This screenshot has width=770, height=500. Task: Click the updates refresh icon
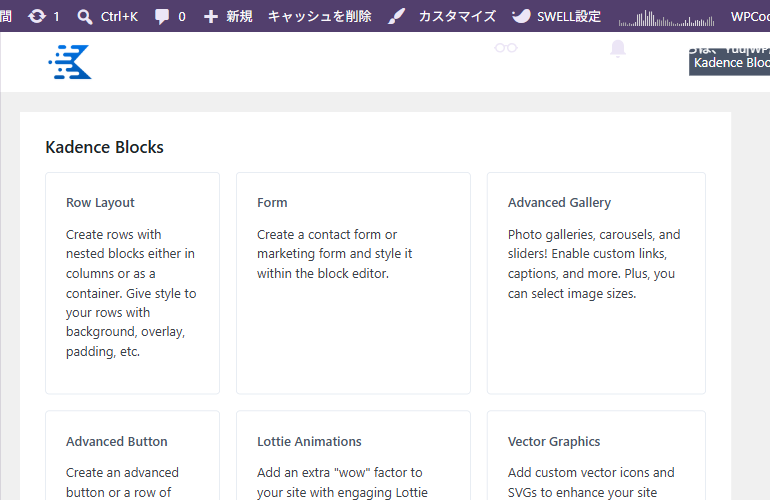pos(37,17)
